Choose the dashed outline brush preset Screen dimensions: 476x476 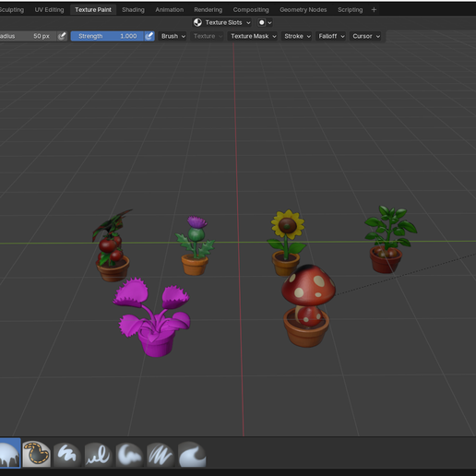point(36,454)
